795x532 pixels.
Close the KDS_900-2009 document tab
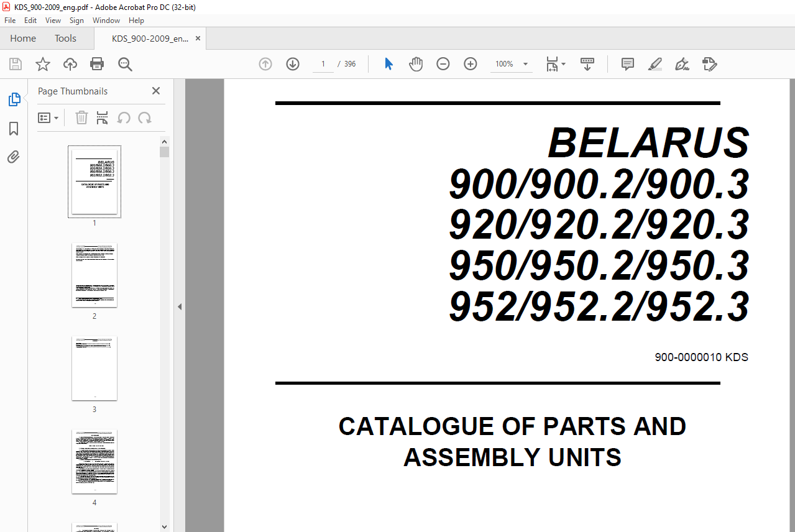[198, 39]
